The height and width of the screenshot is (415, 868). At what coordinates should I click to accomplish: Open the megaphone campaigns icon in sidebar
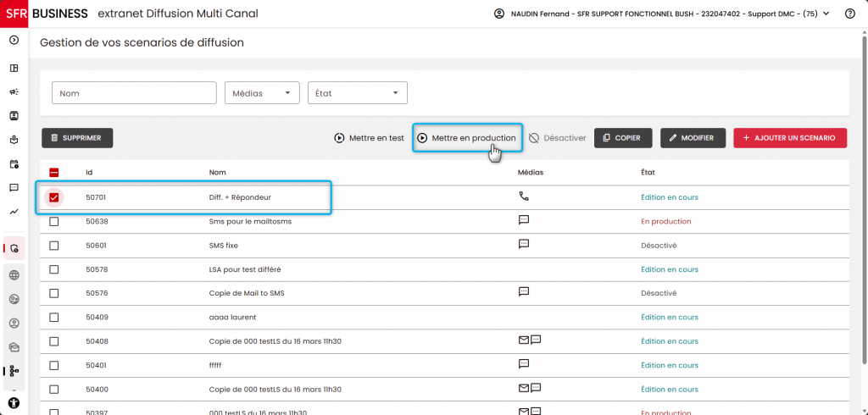pyautogui.click(x=14, y=91)
